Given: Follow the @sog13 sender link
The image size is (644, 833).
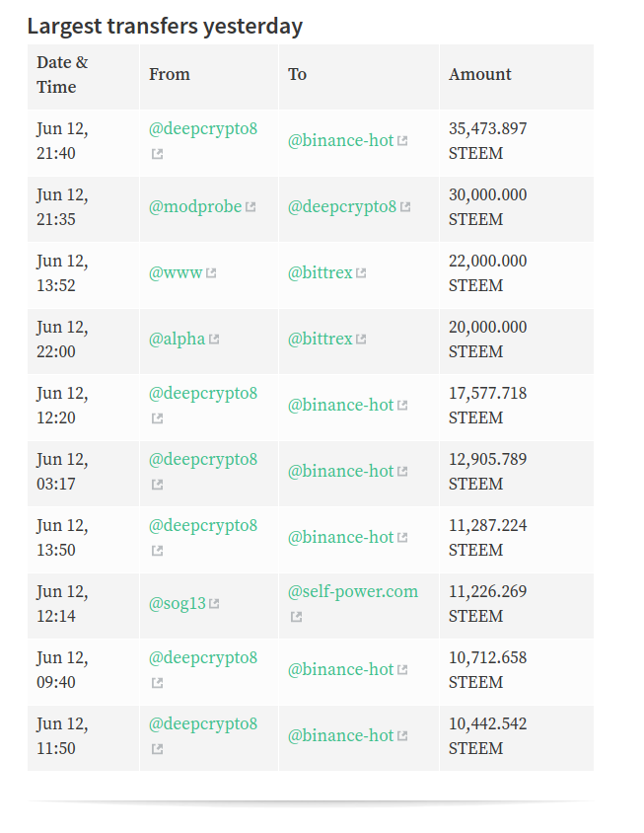Looking at the screenshot, I should coord(177,603).
